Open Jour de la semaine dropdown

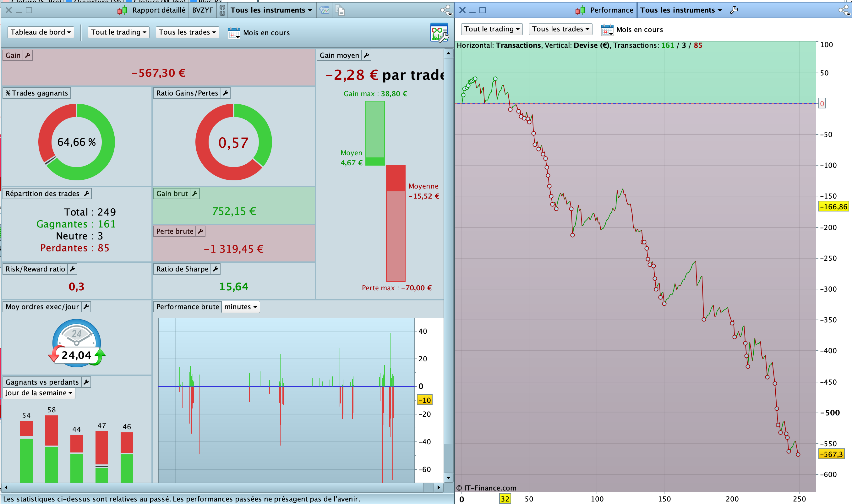point(39,393)
